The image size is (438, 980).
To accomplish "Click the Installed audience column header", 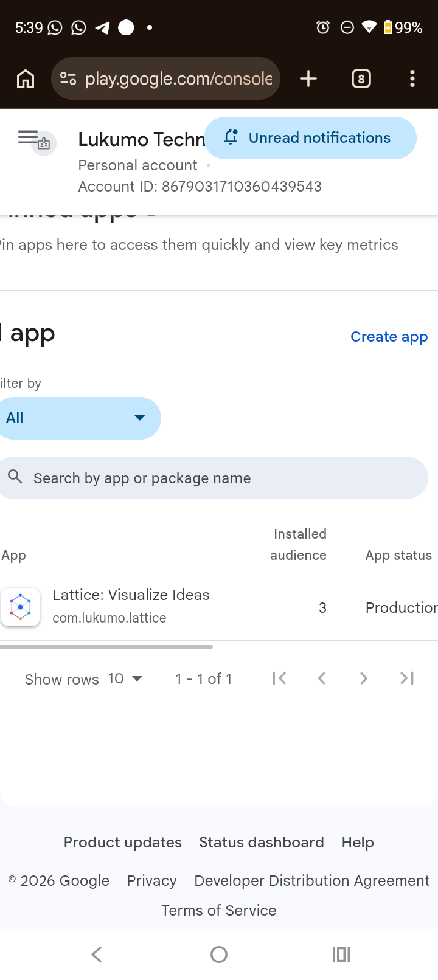I will click(x=299, y=545).
